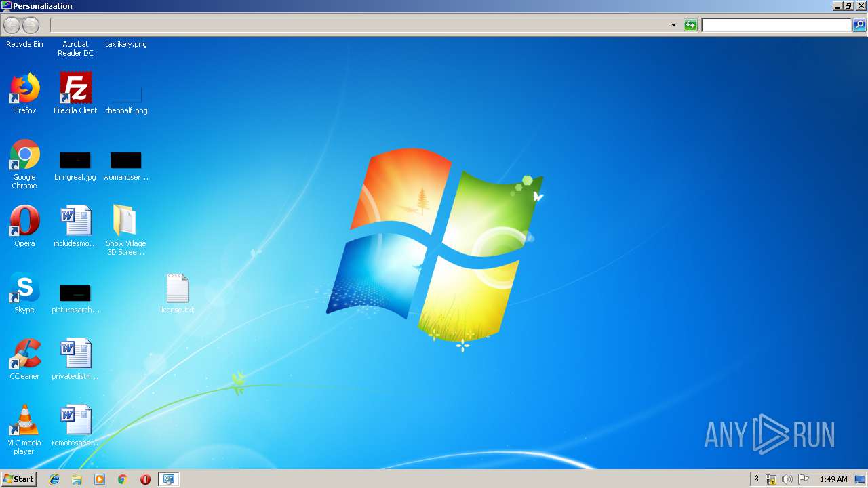Launch Opera from the taskbar

145,479
